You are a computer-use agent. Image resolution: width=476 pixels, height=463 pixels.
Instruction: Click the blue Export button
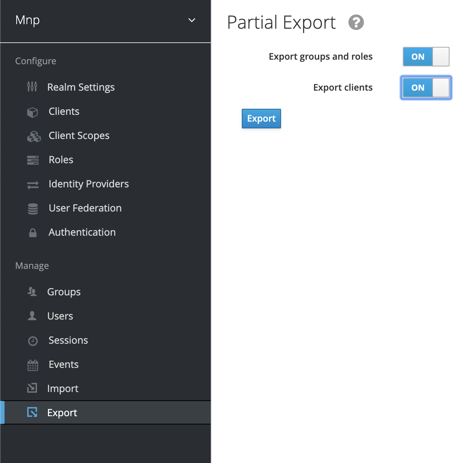[261, 119]
